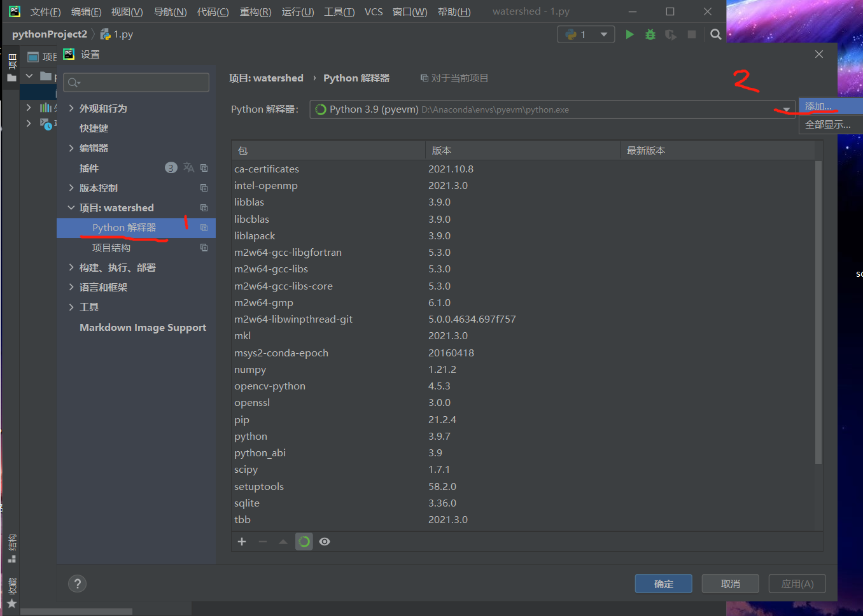The image size is (863, 616).
Task: Click the 项目: watershed breadcrumb
Action: [266, 78]
